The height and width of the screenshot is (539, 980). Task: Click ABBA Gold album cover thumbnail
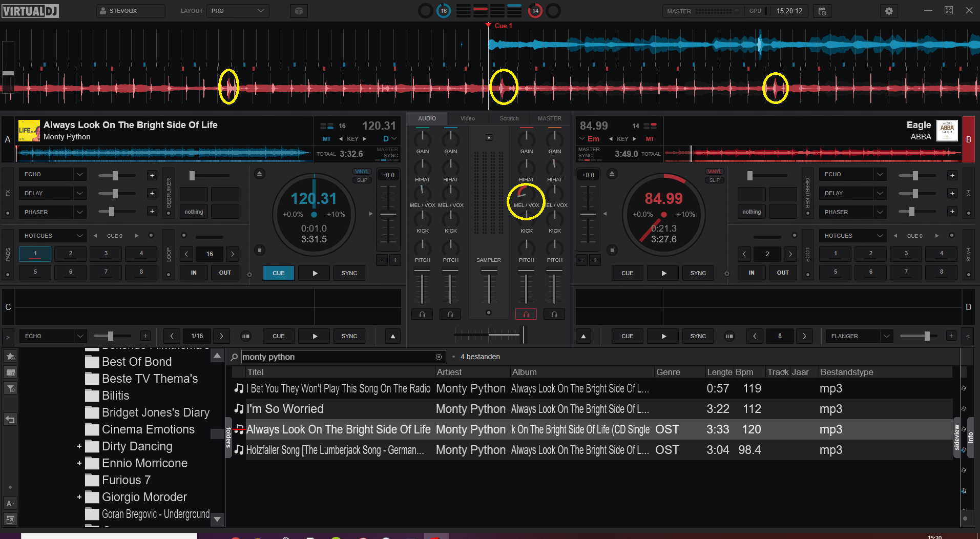(947, 131)
